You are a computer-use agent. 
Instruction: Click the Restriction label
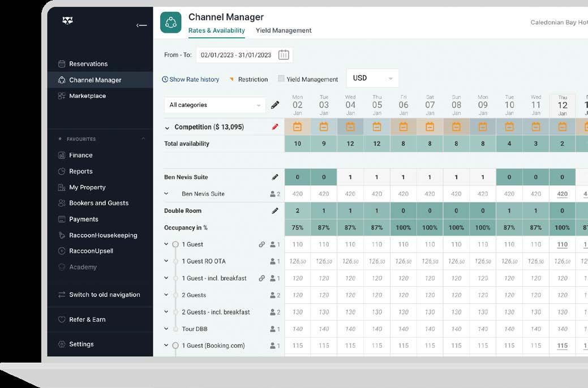coord(253,80)
